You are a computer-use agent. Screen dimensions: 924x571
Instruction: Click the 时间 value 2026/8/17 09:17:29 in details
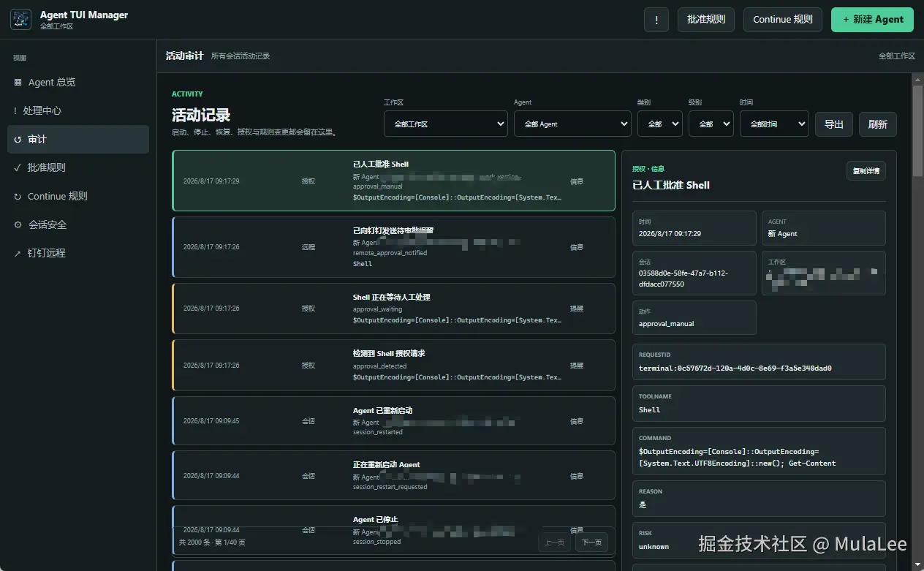[670, 234]
